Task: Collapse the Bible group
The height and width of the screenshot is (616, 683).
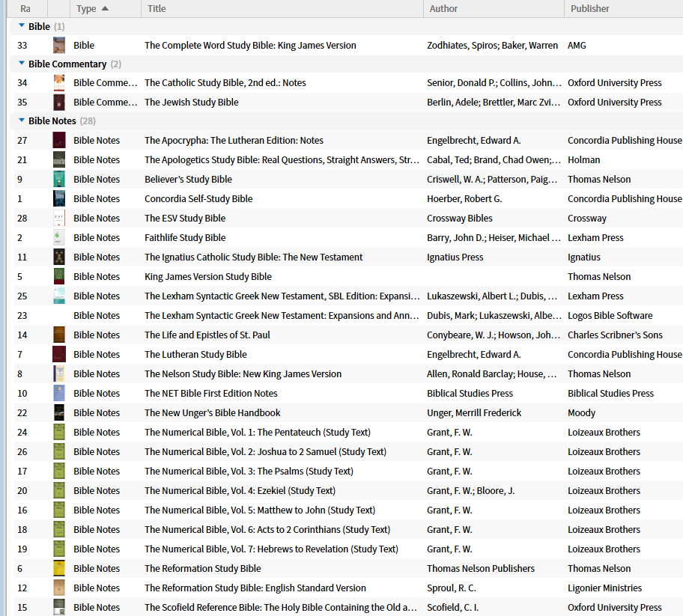Action: click(21, 26)
